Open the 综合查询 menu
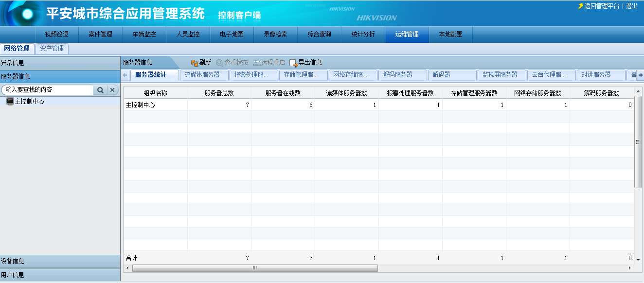This screenshot has height=283, width=644. tap(320, 34)
